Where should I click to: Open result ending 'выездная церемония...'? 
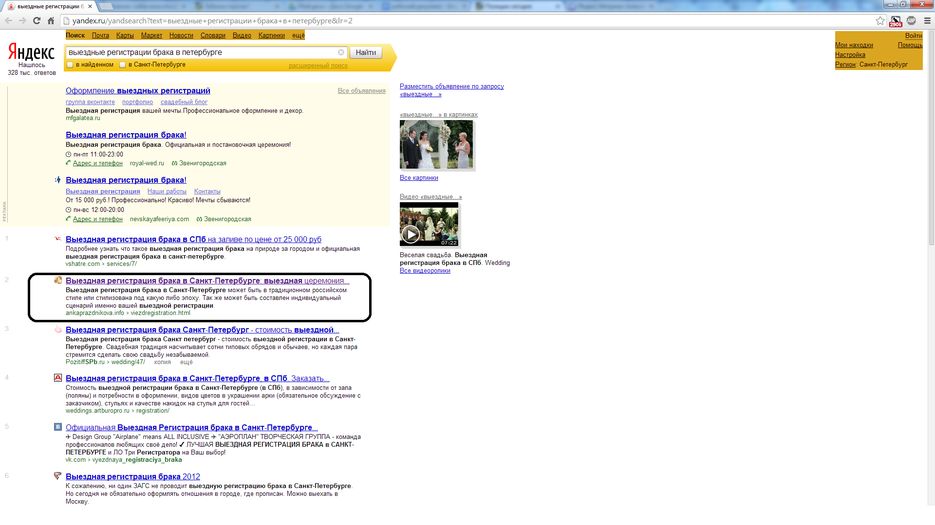pos(207,280)
